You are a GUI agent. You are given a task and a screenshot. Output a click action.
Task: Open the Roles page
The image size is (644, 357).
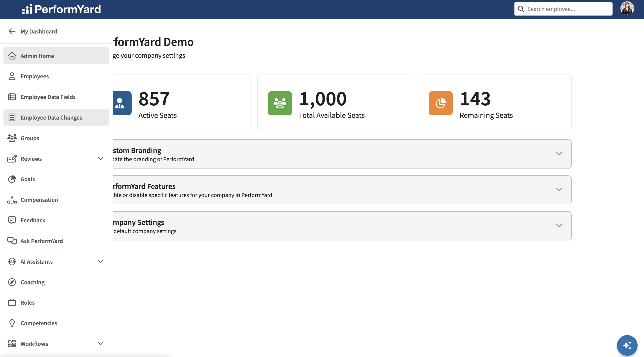(56, 302)
